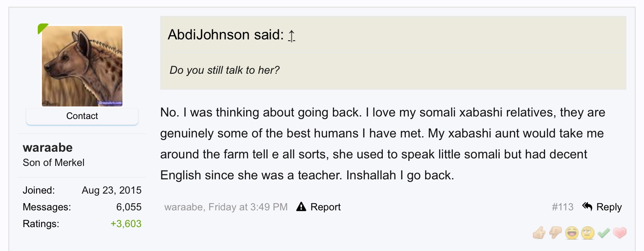Click the hyena avatar image
The image size is (644, 251).
click(82, 66)
